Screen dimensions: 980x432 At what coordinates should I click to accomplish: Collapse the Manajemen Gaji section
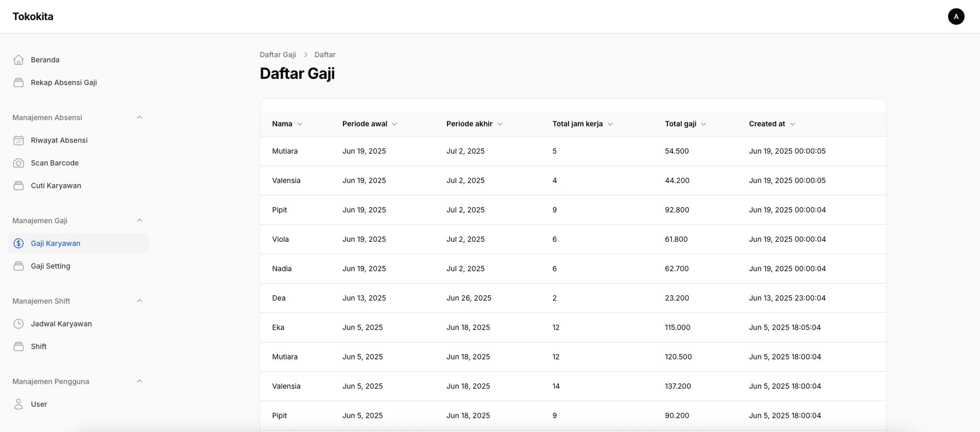pyautogui.click(x=139, y=221)
